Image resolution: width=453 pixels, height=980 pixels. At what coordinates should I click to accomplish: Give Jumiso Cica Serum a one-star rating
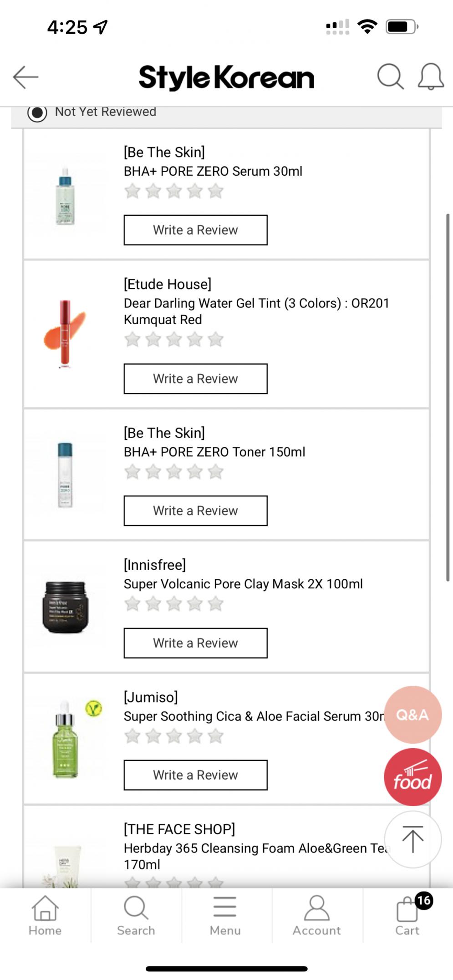coord(132,736)
